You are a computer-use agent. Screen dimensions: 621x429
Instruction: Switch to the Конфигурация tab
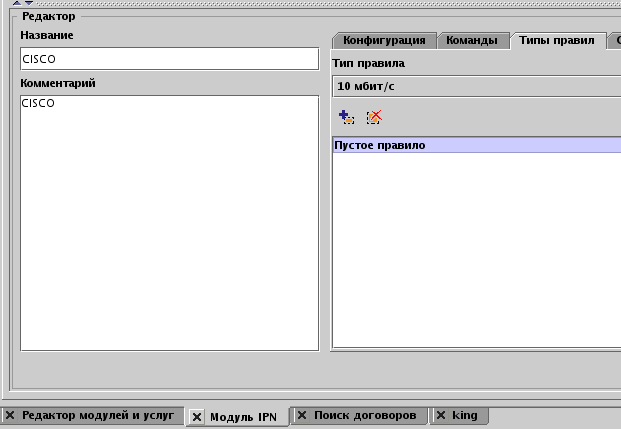pyautogui.click(x=383, y=41)
